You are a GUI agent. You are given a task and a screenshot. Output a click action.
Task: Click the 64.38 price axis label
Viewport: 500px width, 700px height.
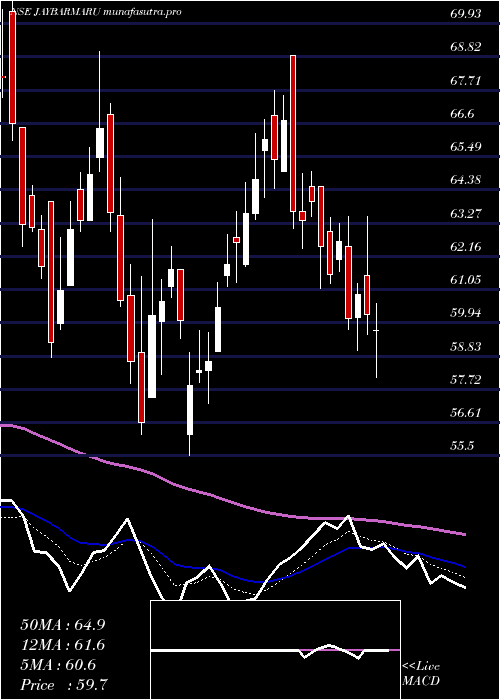[466, 180]
